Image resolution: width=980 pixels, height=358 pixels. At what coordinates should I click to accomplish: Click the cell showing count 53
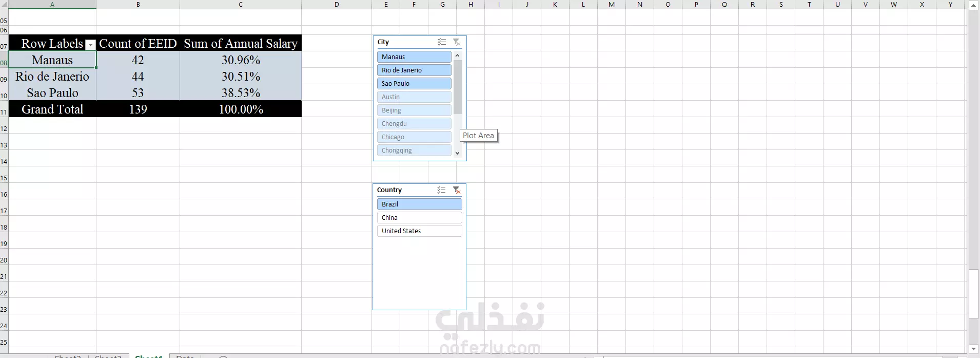138,92
